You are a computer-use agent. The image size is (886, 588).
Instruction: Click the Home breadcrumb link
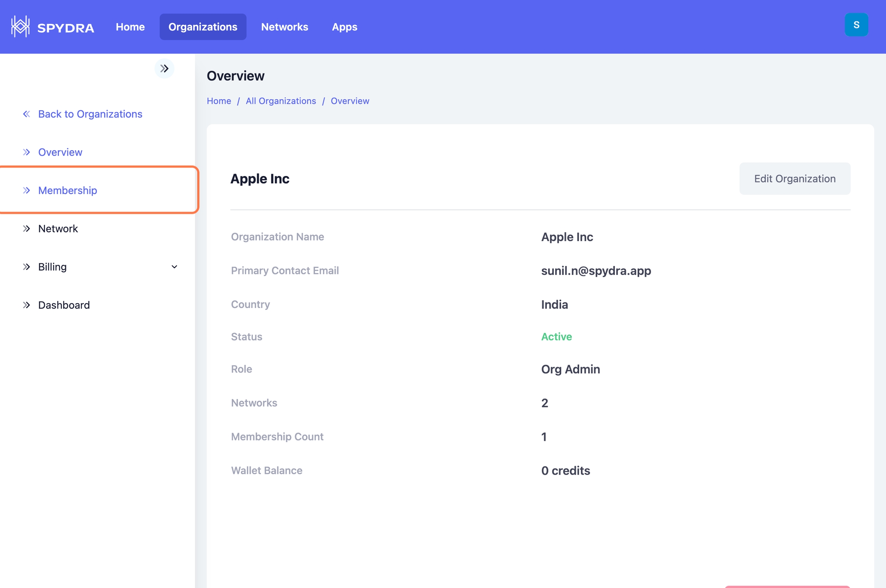point(219,101)
